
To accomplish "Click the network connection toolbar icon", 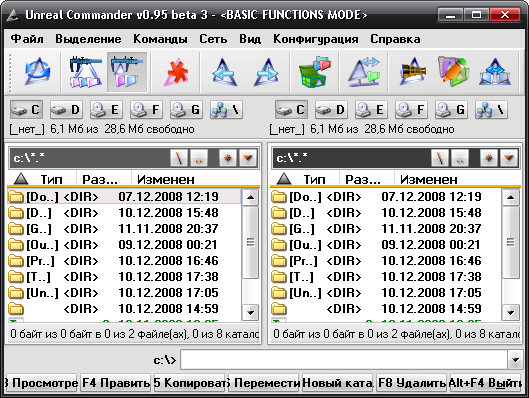I will (495, 72).
